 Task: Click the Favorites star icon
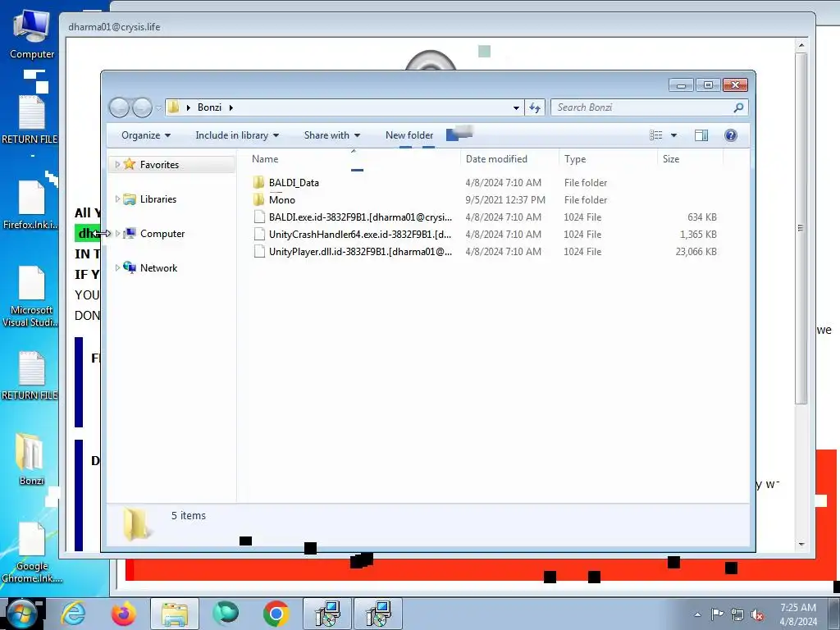[129, 164]
